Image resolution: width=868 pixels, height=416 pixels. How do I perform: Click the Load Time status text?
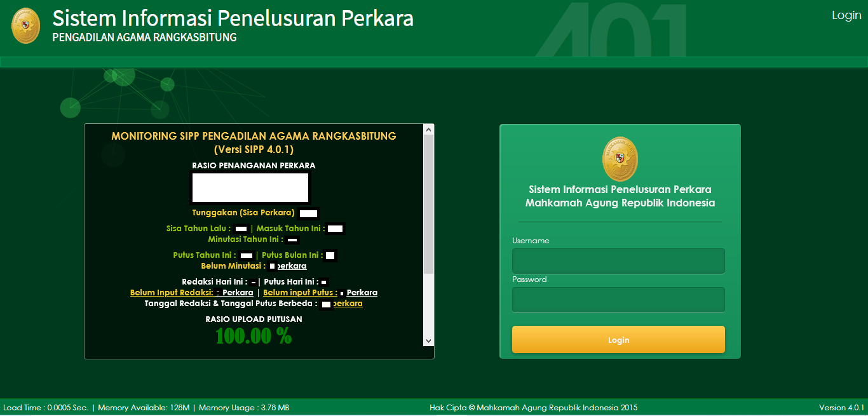point(46,408)
